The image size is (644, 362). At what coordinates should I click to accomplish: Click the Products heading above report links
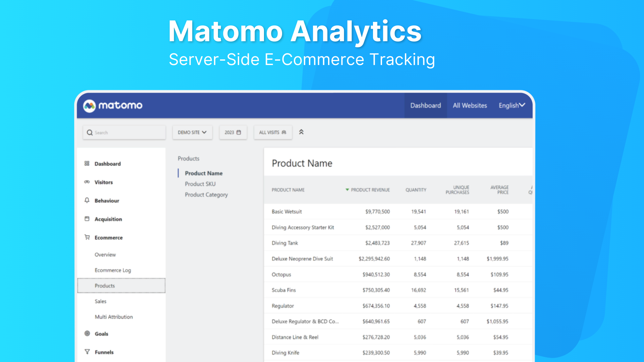[189, 159]
